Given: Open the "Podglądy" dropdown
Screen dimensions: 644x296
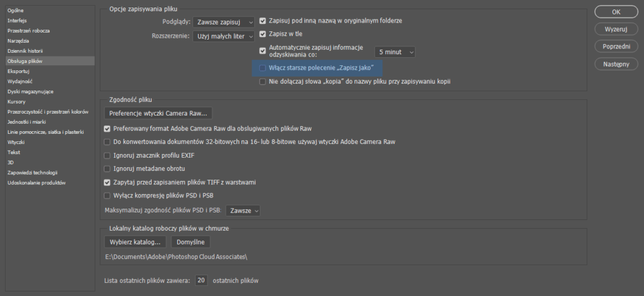Looking at the screenshot, I should click(223, 22).
